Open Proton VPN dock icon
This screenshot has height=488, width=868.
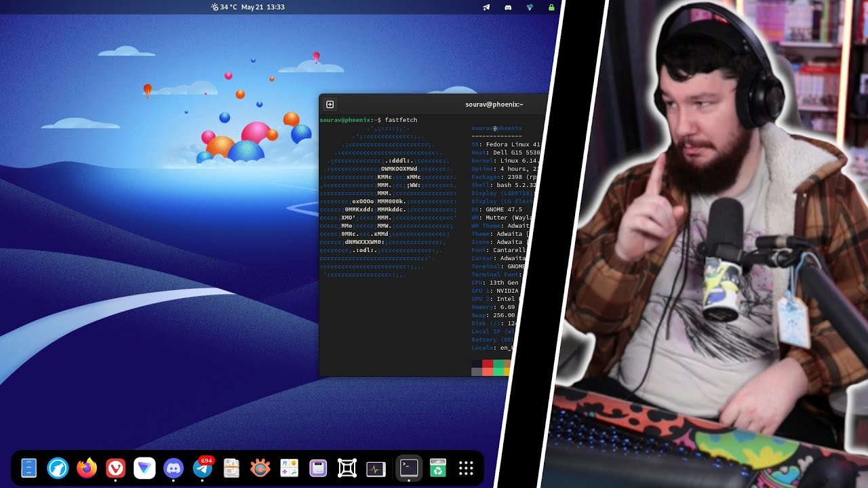point(144,468)
